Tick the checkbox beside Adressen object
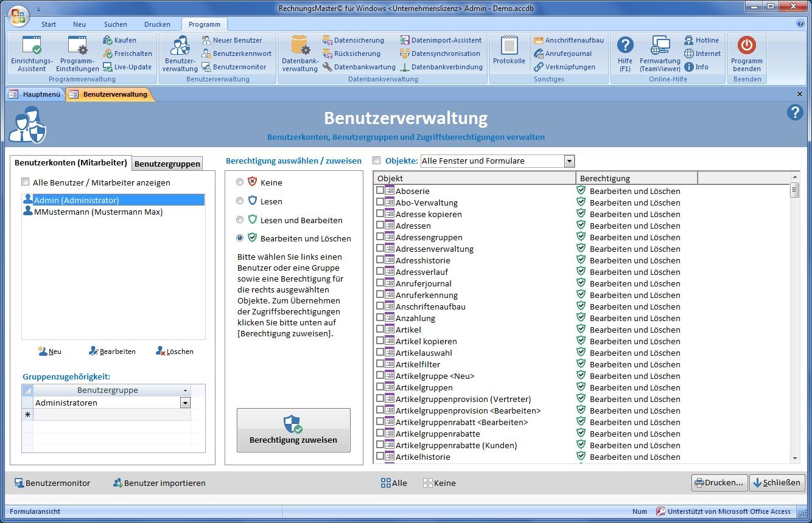This screenshot has width=812, height=523. click(380, 225)
